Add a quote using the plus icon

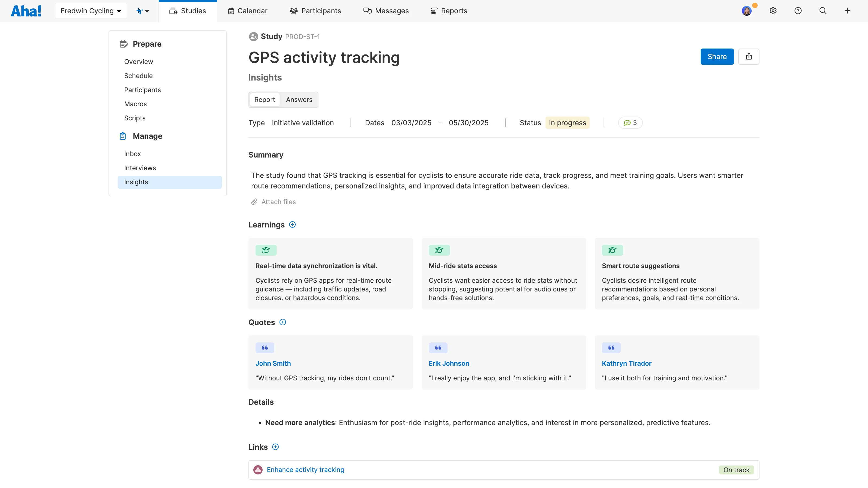click(283, 322)
